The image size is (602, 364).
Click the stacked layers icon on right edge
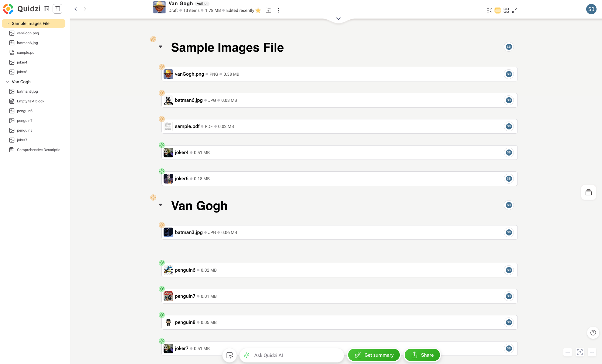tap(589, 192)
